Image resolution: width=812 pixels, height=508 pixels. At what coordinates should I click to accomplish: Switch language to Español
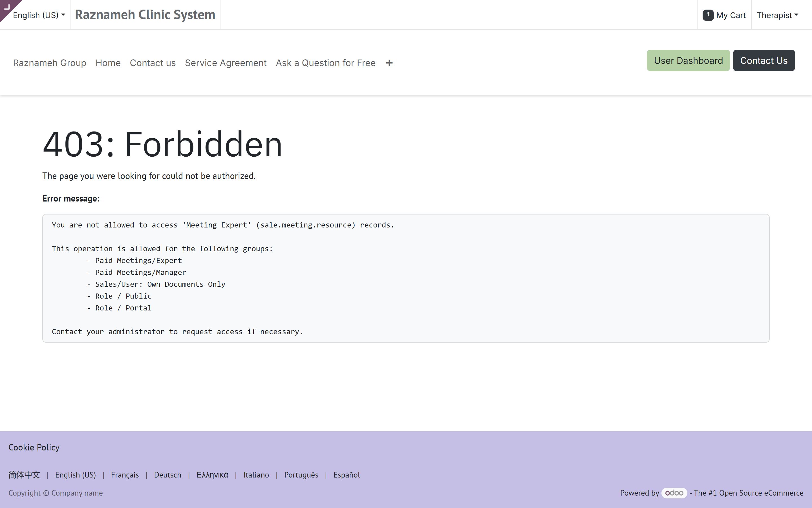[347, 475]
